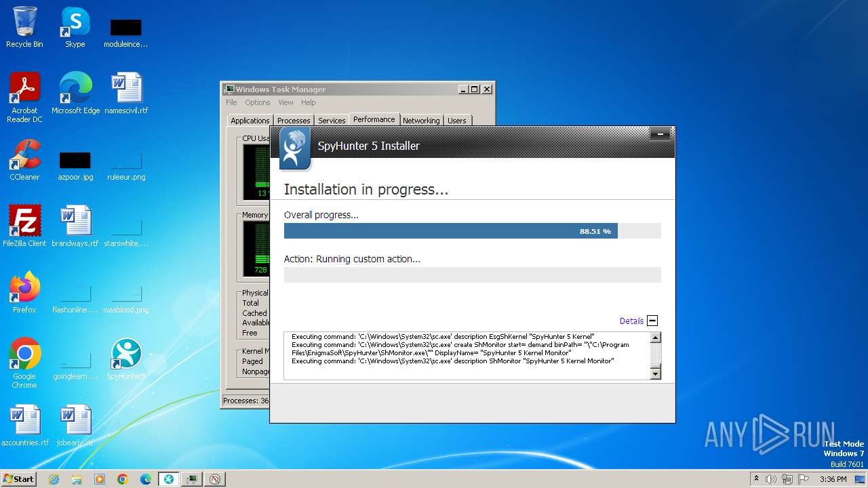868x488 pixels.
Task: Close the Windows Task Manager window
Action: tap(487, 89)
